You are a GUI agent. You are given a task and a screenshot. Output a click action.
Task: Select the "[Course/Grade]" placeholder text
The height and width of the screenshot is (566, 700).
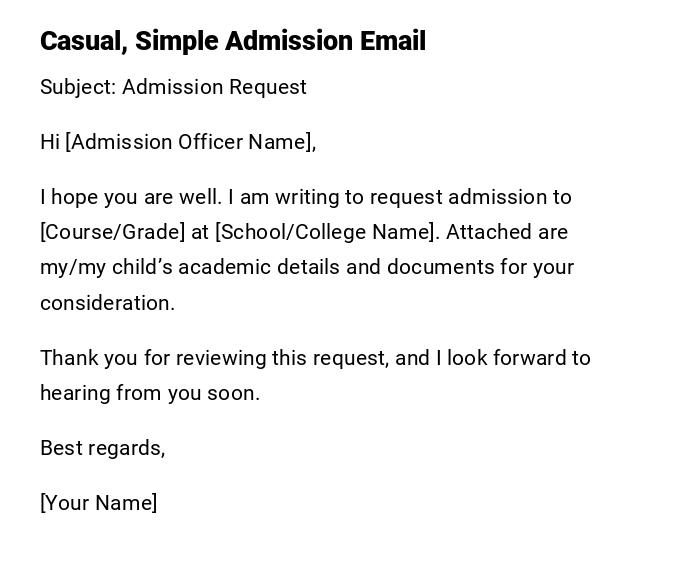(x=112, y=232)
